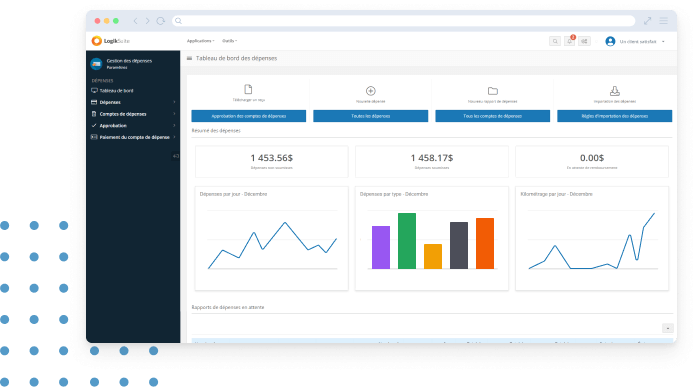This screenshot has width=697, height=387.
Task: Expand the Paiement du compte de dépense chevron
Action: point(174,137)
